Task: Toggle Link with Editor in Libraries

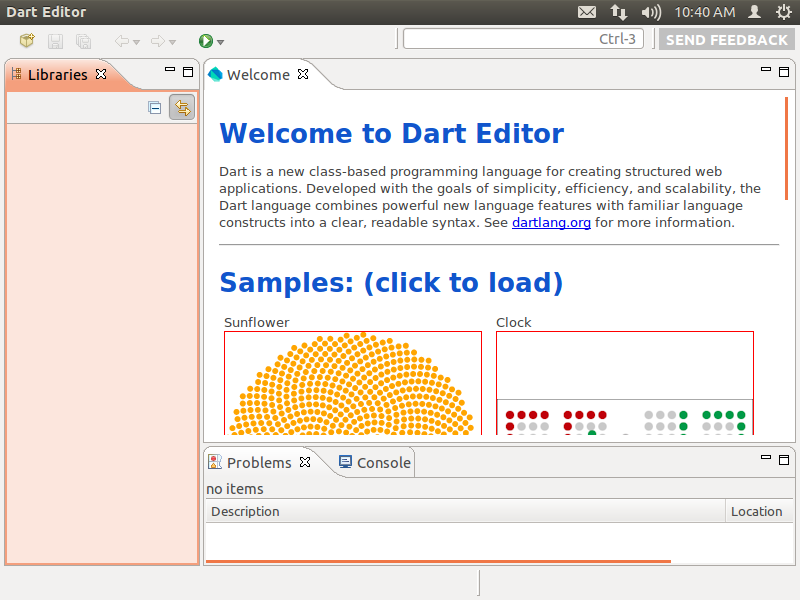Action: (x=182, y=107)
